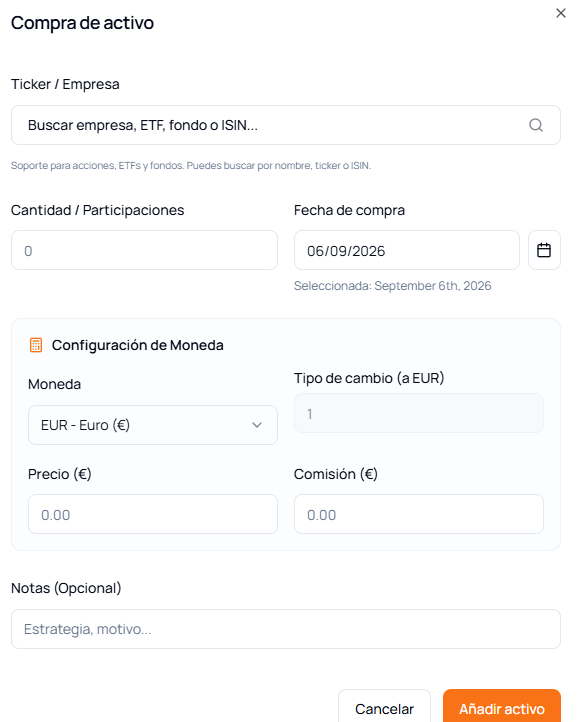577x722 pixels.
Task: Edit the Fecha de compra date field
Action: pos(407,250)
